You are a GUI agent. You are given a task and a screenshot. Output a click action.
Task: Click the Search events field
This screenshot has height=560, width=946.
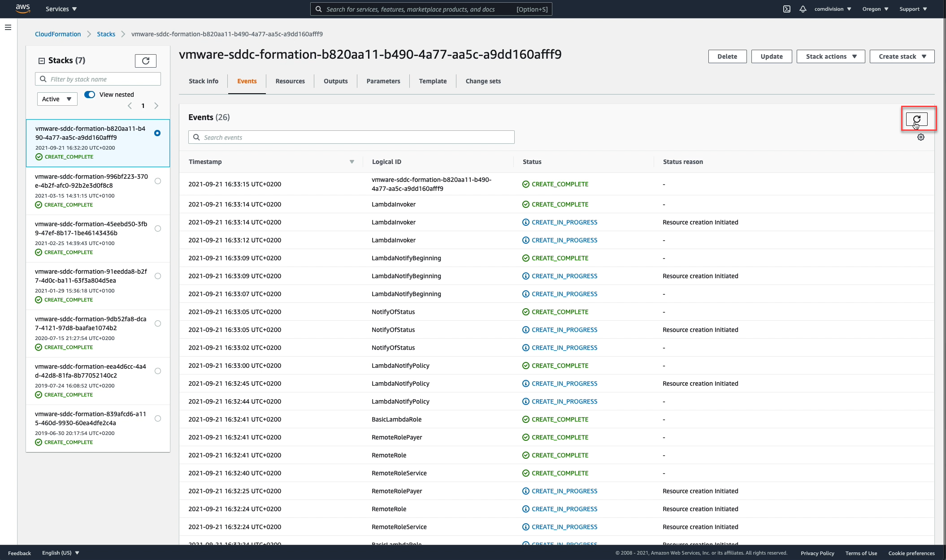pyautogui.click(x=351, y=138)
